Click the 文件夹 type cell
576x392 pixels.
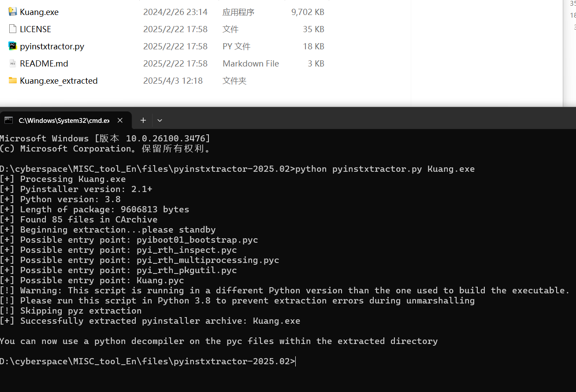[234, 81]
